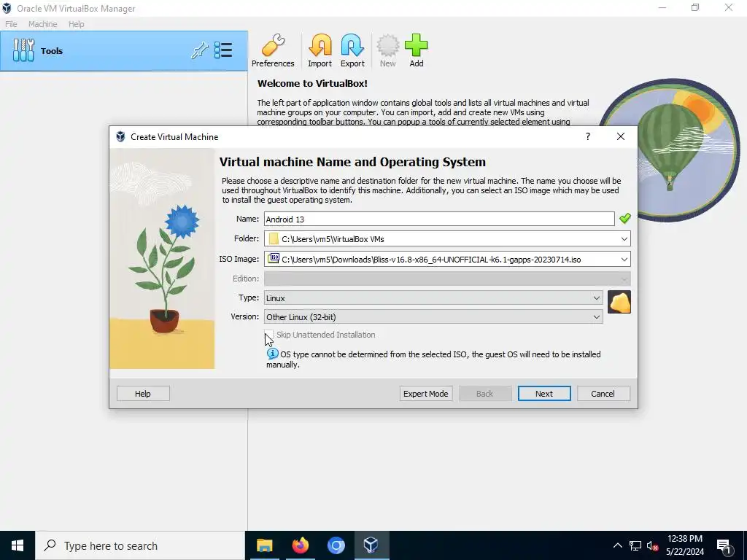Open the notification center icon
Viewport: 747px width, 560px height.
(x=724, y=545)
